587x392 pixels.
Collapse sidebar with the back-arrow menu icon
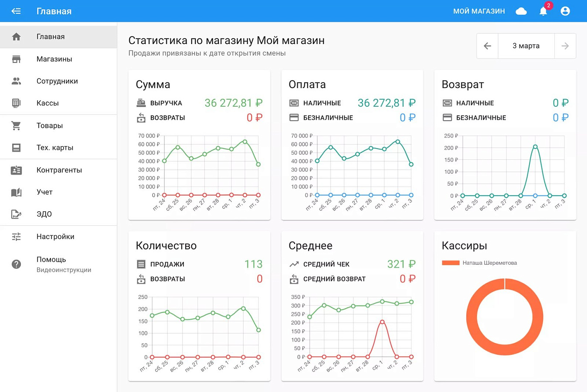(x=16, y=11)
